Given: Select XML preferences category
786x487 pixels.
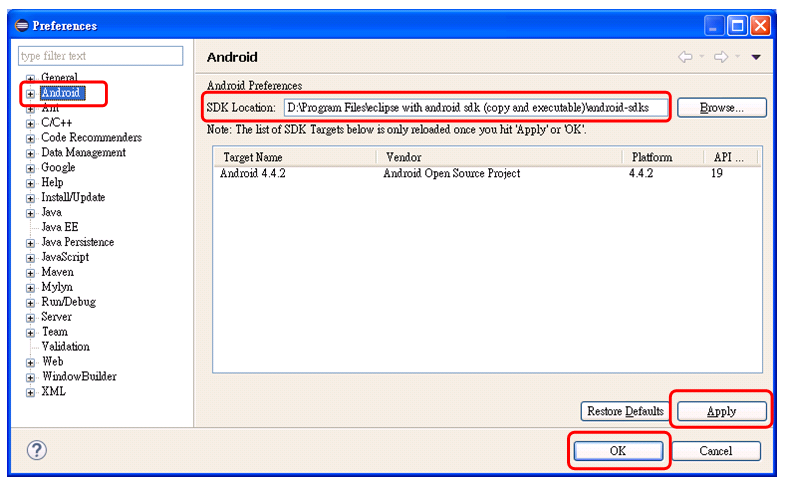Looking at the screenshot, I should click(54, 391).
